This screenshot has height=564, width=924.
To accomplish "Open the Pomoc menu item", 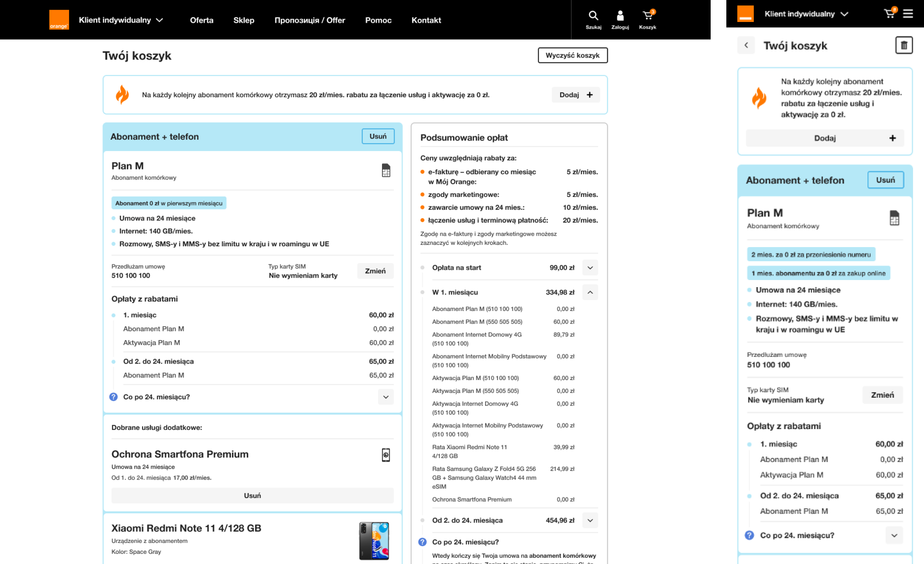I will point(378,20).
